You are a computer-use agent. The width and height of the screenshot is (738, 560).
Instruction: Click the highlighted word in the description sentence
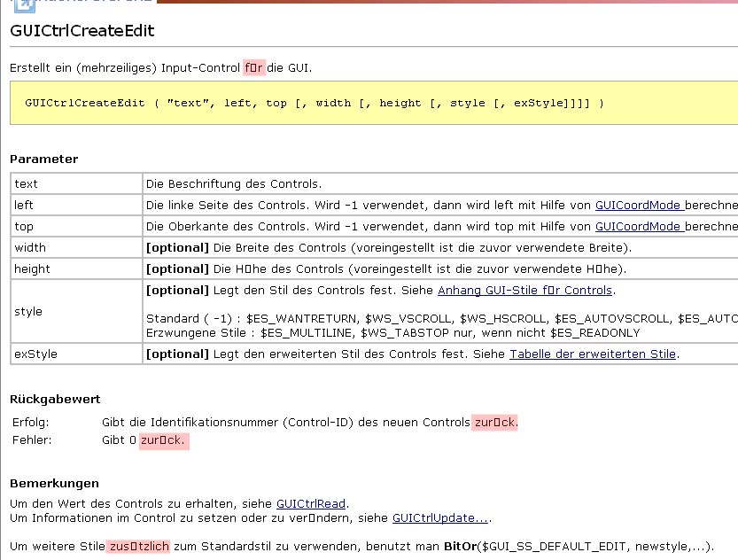[254, 67]
